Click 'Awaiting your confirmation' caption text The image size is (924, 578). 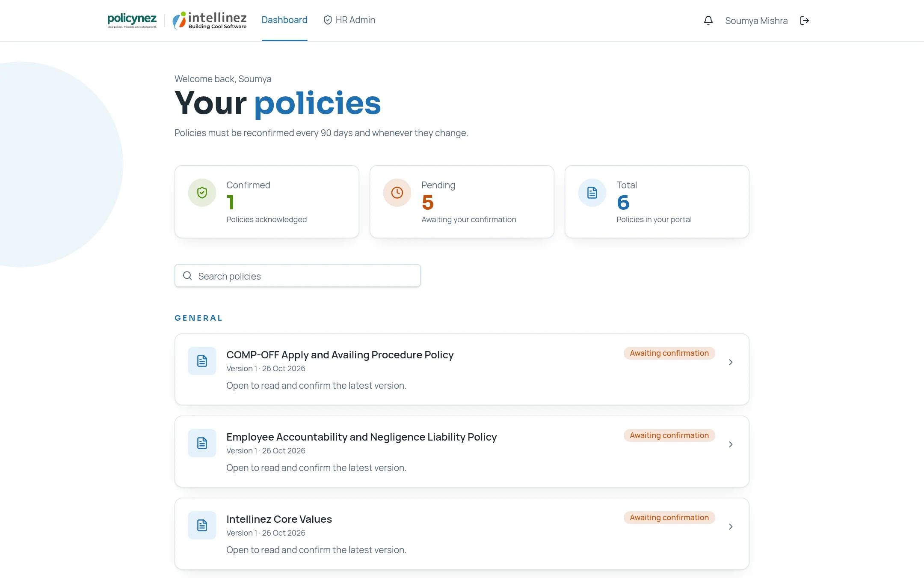coord(469,220)
